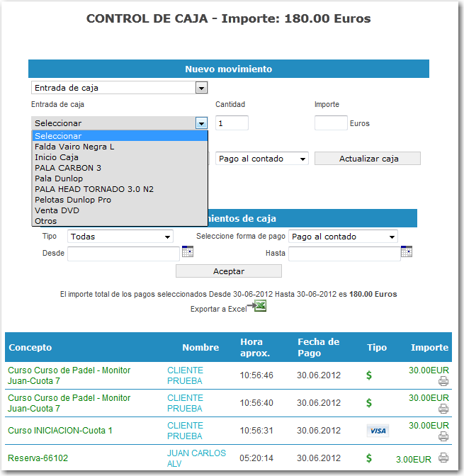Image resolution: width=464 pixels, height=476 pixels.
Task: Open Pago al contado dropdown beside Actualizar caja
Action: coord(262,159)
